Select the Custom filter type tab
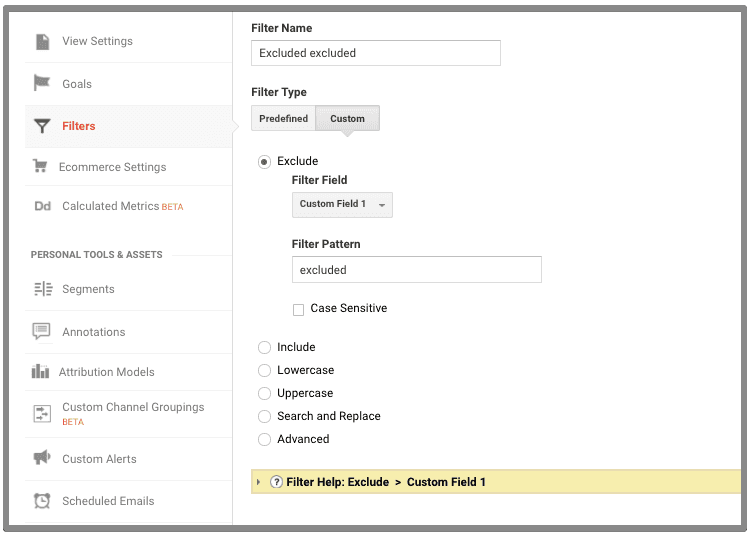The width and height of the screenshot is (752, 535). click(347, 119)
